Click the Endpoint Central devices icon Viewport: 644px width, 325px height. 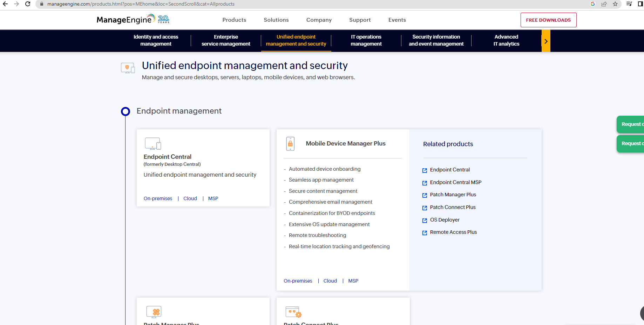(x=153, y=143)
